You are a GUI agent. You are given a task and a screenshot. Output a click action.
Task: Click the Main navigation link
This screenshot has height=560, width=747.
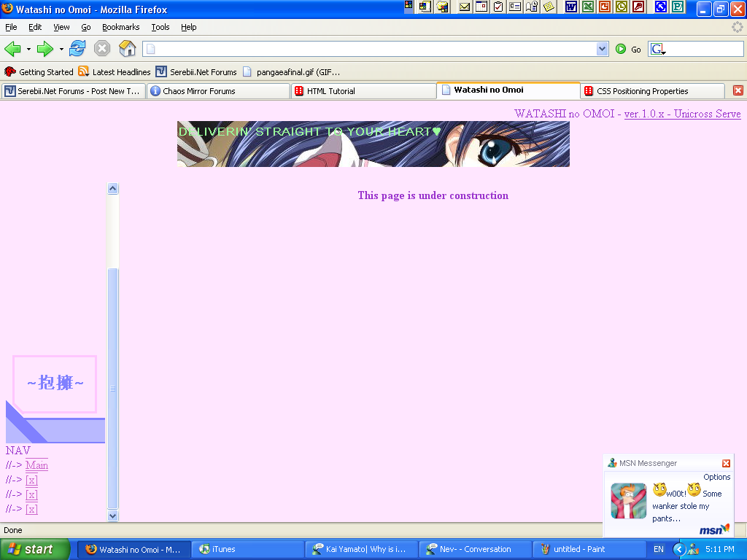[36, 465]
